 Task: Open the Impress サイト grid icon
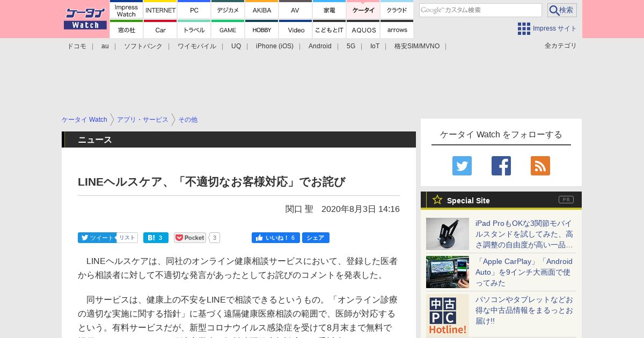(524, 28)
